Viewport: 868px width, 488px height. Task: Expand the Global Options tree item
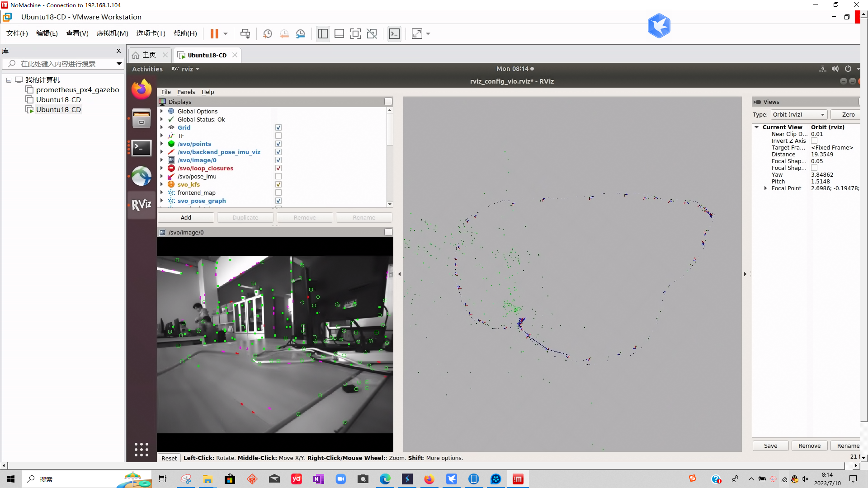(162, 111)
